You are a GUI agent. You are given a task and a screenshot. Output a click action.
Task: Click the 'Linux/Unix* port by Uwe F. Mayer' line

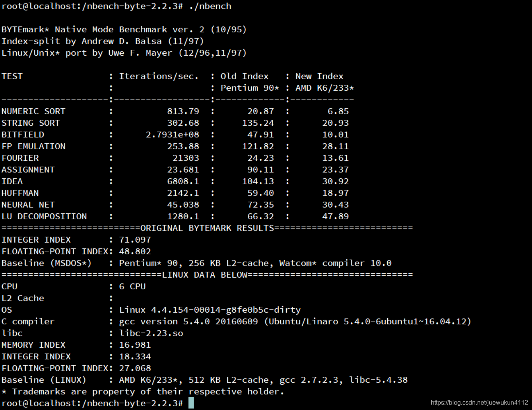pyautogui.click(x=124, y=53)
